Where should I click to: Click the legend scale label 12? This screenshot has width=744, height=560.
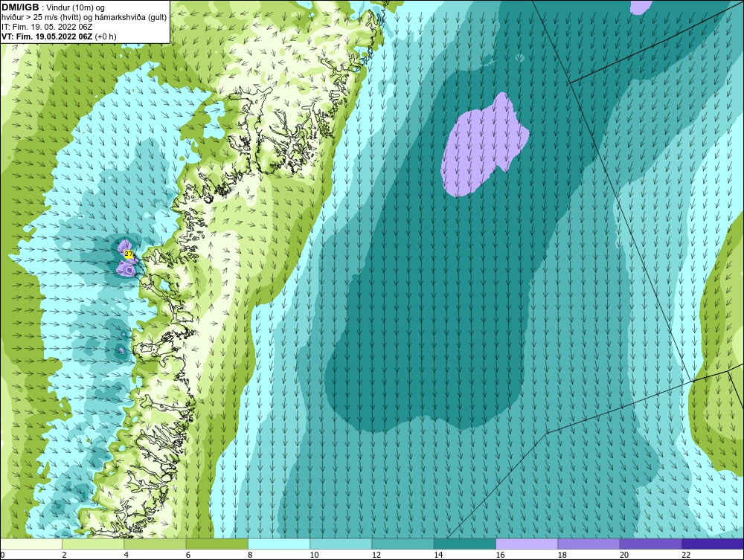coord(376,556)
